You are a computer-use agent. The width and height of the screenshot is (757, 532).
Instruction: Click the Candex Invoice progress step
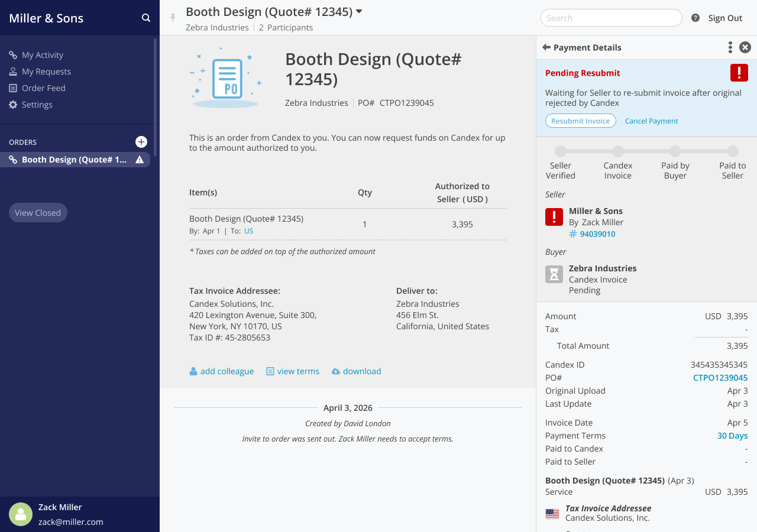coord(618,151)
